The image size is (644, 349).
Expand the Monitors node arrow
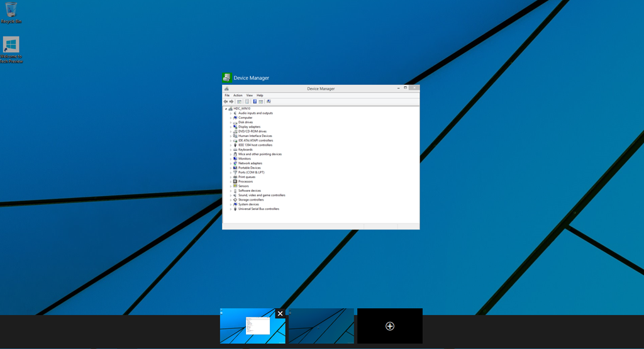[x=231, y=159]
